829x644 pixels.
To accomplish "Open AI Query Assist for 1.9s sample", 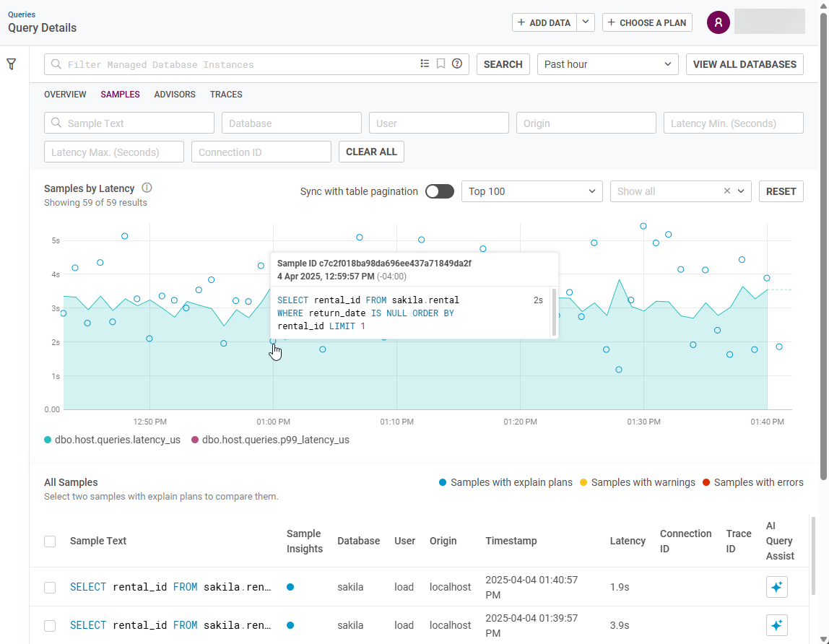I will (776, 588).
